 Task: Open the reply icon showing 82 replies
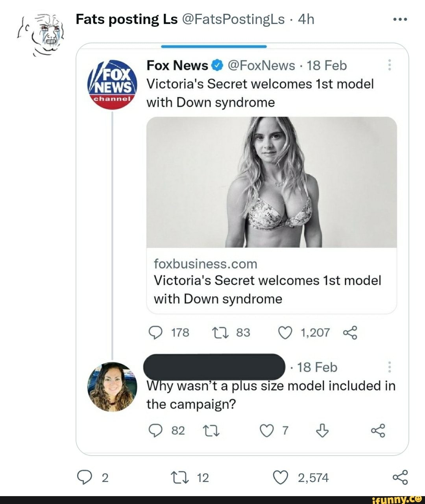click(x=157, y=430)
